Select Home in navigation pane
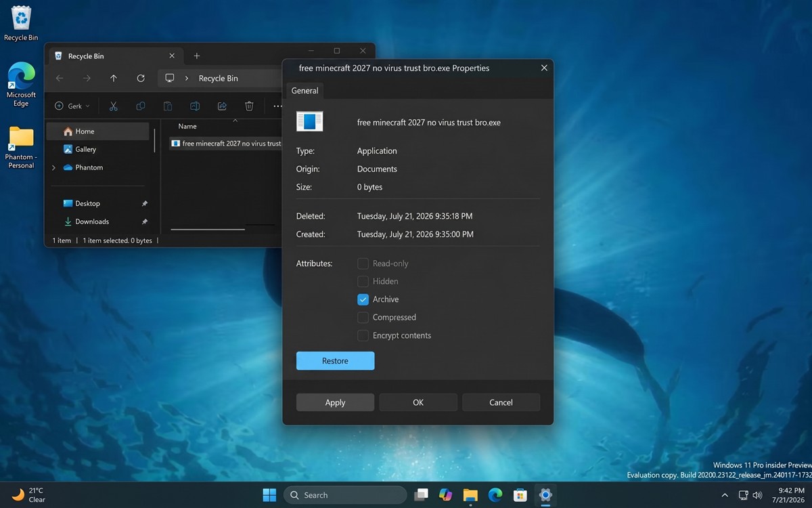Image resolution: width=812 pixels, height=508 pixels. tap(97, 131)
